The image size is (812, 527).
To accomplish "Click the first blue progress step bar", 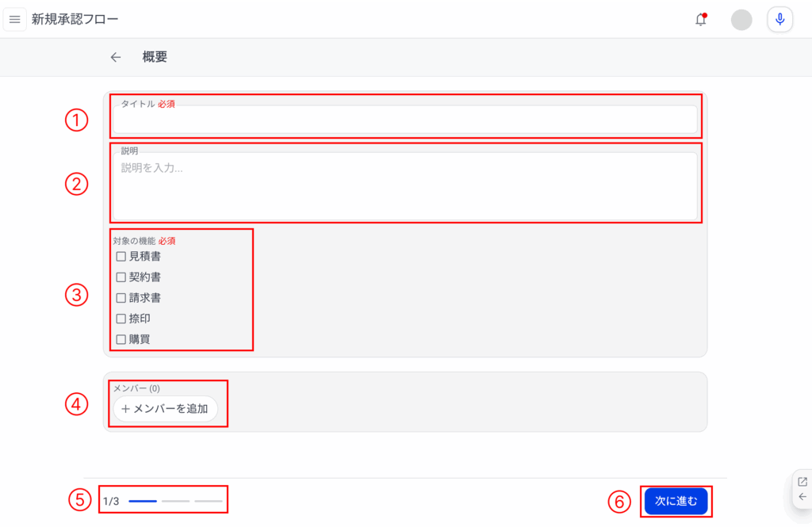I will click(x=143, y=501).
